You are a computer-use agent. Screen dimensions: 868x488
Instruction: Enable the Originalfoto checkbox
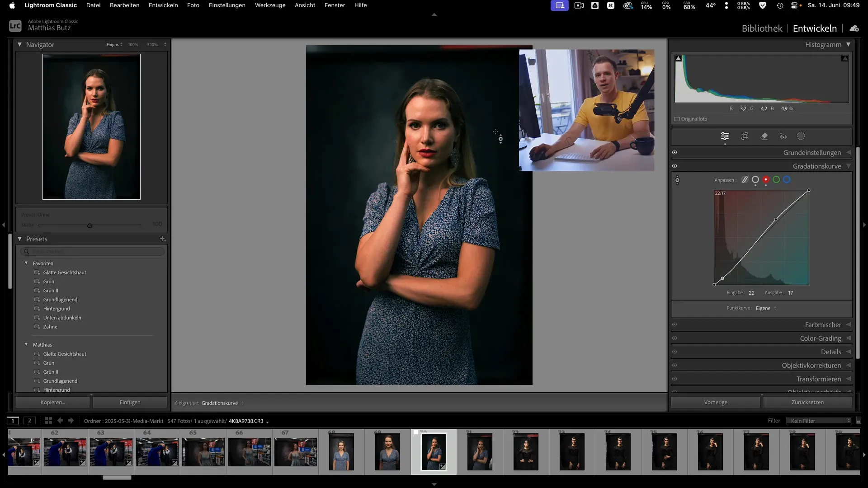677,119
